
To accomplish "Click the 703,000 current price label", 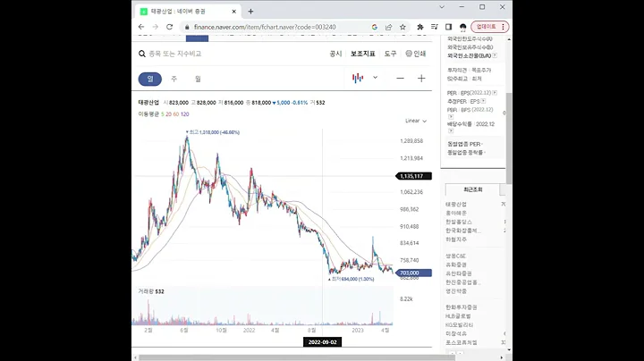I will (x=413, y=273).
